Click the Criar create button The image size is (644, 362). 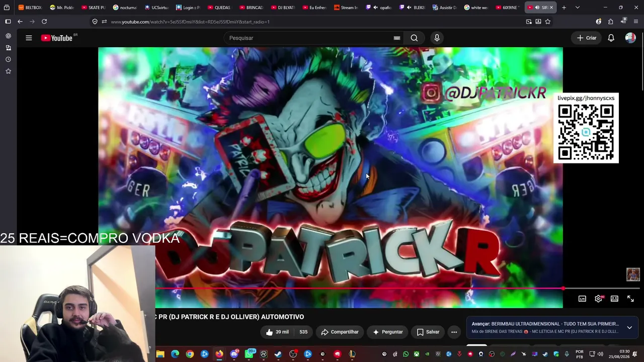(587, 38)
